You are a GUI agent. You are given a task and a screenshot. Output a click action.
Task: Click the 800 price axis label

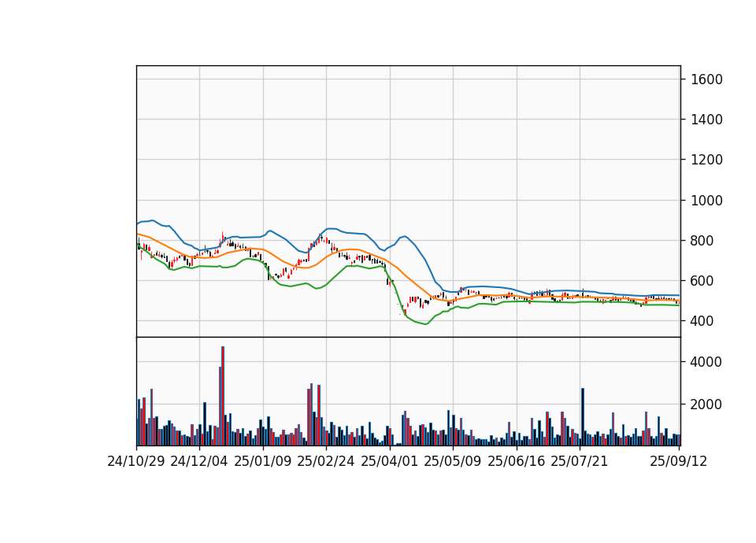(702, 241)
